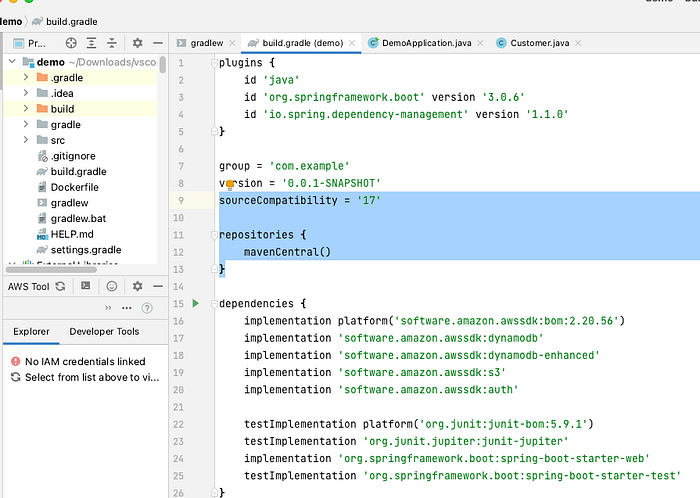The width and height of the screenshot is (700, 498).
Task: Click the Select Opened File locate icon
Action: 71,43
